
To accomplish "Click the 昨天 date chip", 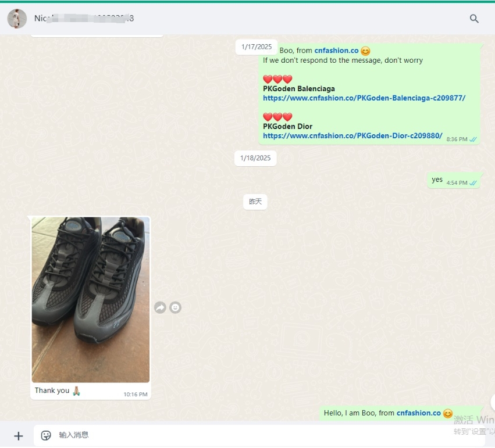I will [x=255, y=202].
